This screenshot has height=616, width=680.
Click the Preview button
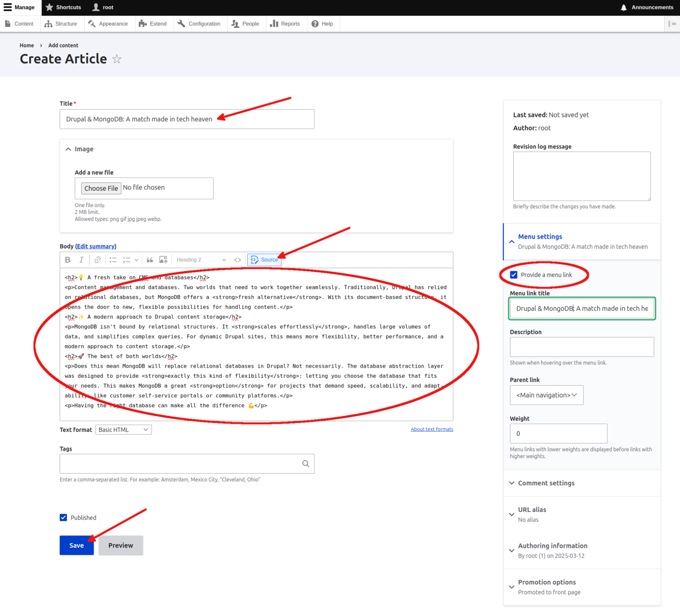(x=121, y=546)
